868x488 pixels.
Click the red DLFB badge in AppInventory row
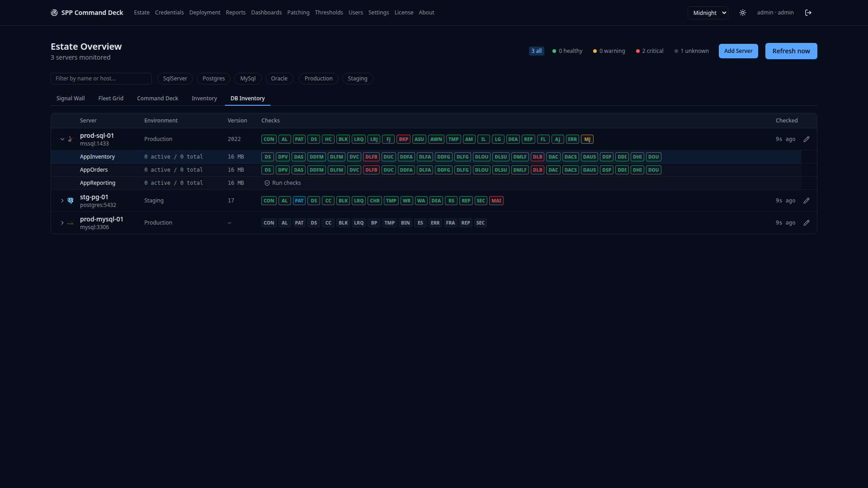click(x=371, y=157)
